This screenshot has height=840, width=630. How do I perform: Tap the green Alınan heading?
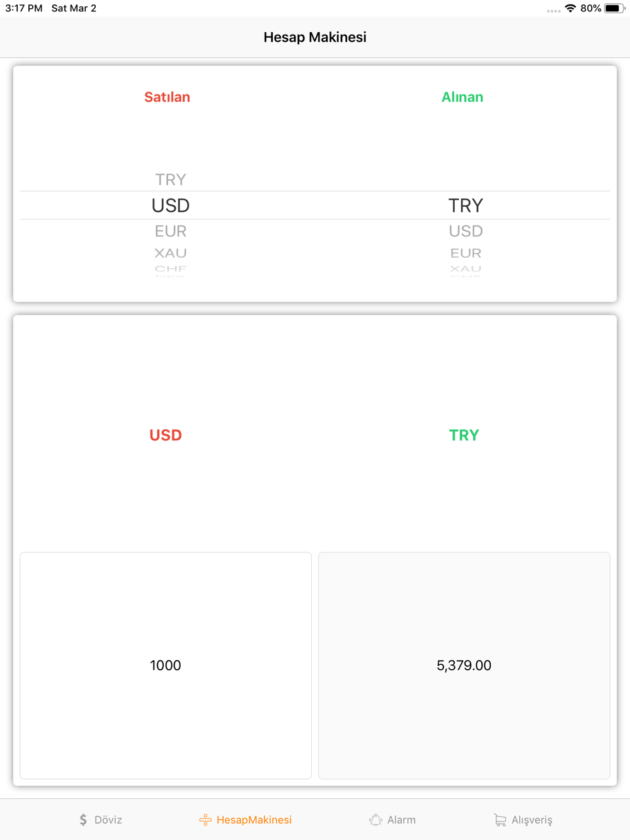click(x=462, y=97)
